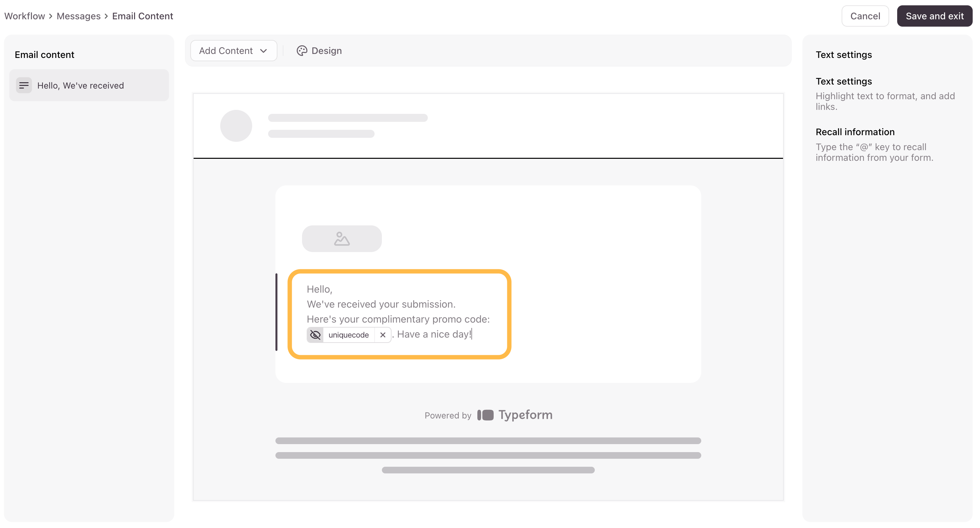Select the 'Hello, We've received' content item
Screen dimensions: 980x528
pos(89,85)
